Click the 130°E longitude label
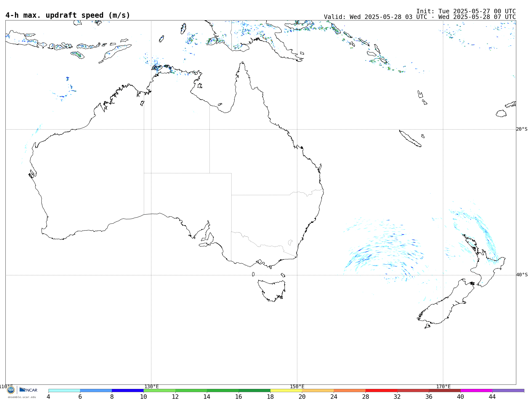Screen dimensions: 532x400 pos(151,387)
